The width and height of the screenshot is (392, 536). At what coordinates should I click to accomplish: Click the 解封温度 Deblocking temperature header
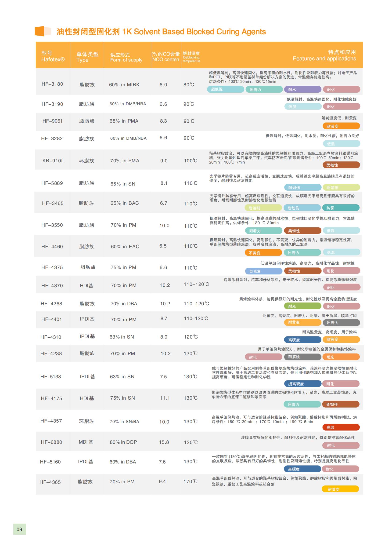tap(191, 57)
